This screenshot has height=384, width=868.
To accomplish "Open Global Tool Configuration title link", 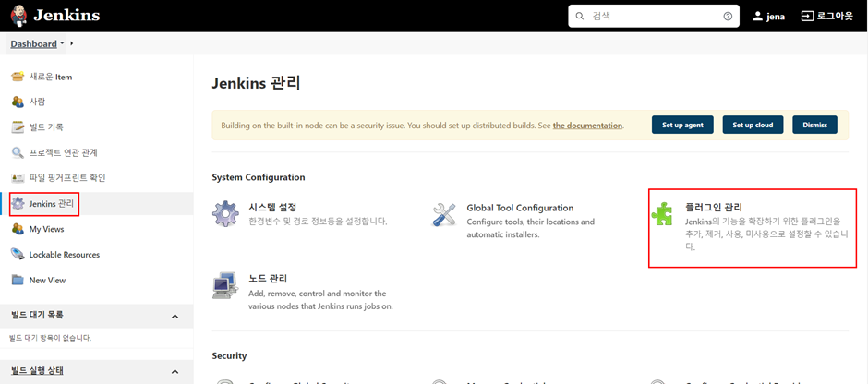I will (520, 208).
